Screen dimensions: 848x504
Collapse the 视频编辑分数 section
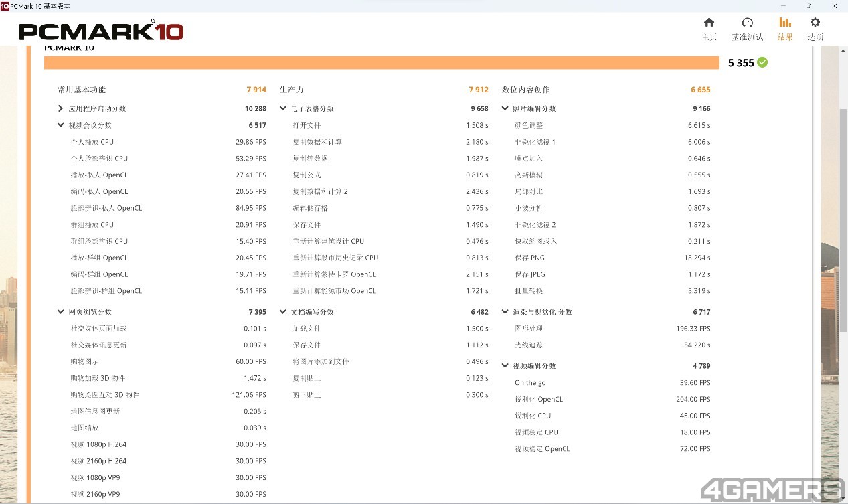[505, 366]
